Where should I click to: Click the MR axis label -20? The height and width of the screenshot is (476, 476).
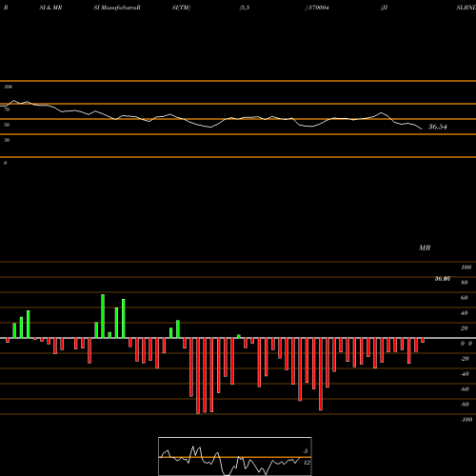point(465,359)
